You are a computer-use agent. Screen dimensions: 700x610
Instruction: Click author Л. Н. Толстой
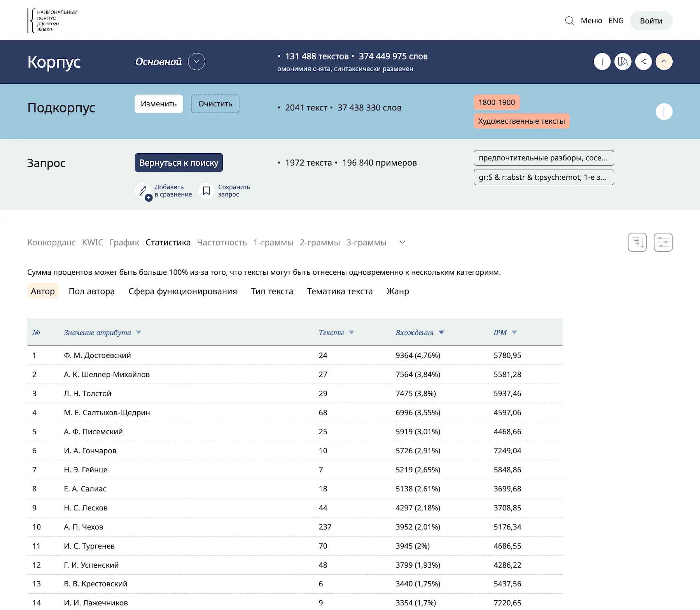[87, 393]
